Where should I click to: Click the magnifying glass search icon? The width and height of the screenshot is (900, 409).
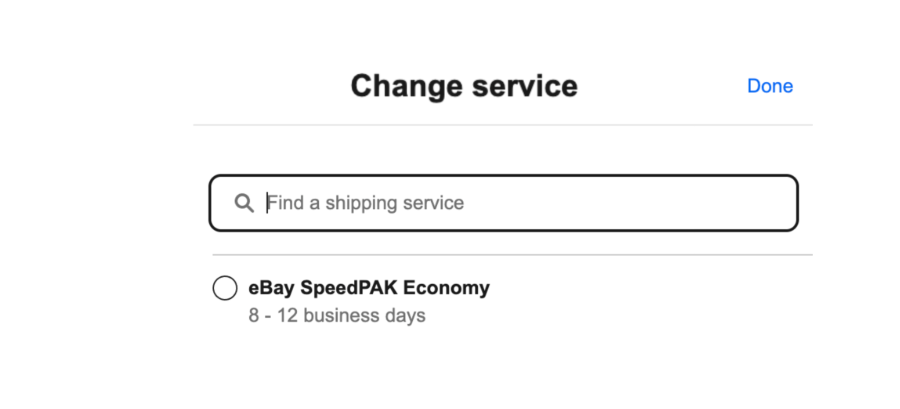tap(244, 203)
